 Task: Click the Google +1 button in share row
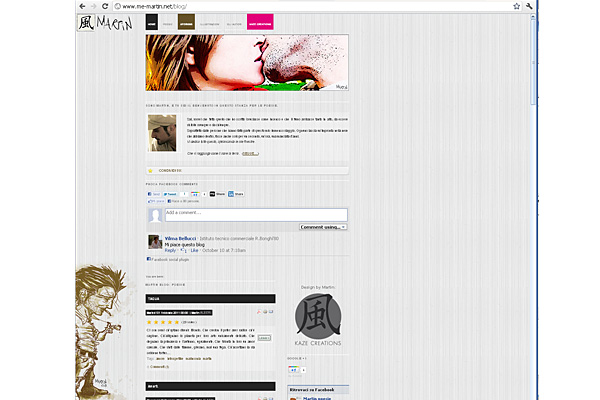click(x=195, y=194)
